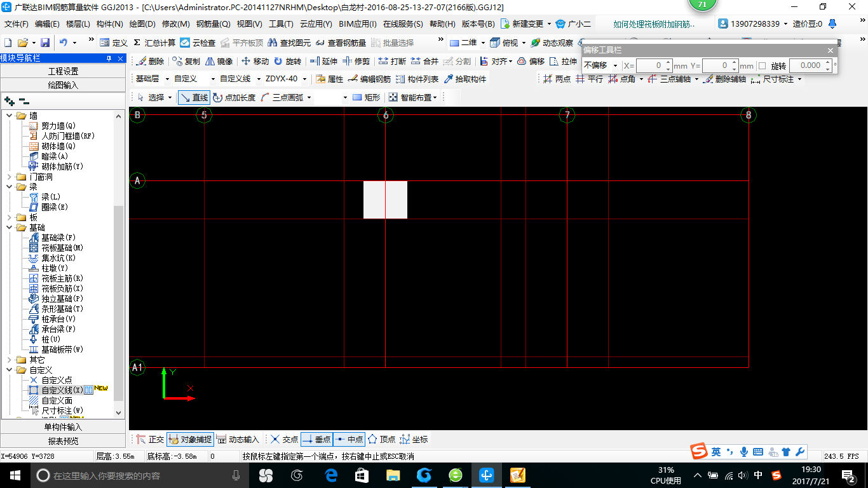This screenshot has width=868, height=488.
Task: Open 查看钢筋量 view rebar quantity
Action: [x=341, y=43]
